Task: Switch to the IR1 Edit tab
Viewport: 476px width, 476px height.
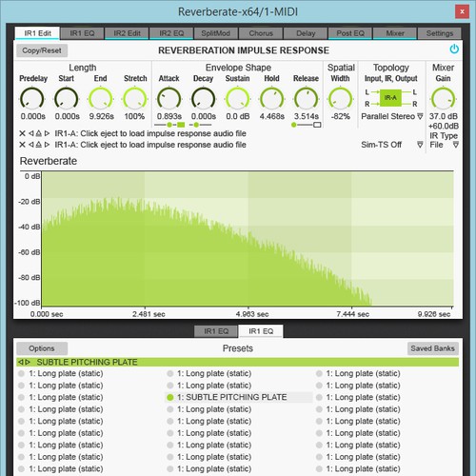Action: click(37, 33)
